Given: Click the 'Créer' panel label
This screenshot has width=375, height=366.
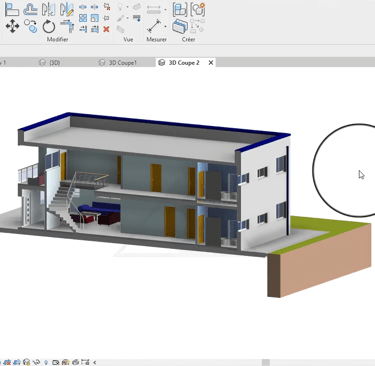Looking at the screenshot, I should click(x=188, y=39).
